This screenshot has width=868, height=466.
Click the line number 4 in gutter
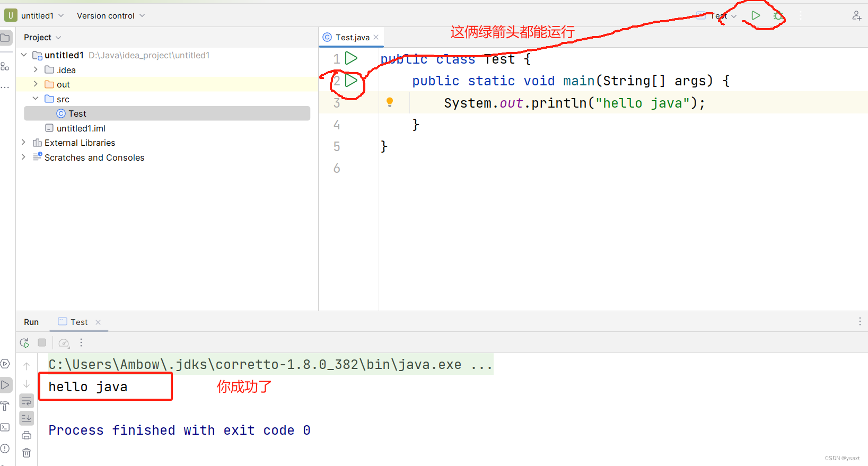(337, 125)
